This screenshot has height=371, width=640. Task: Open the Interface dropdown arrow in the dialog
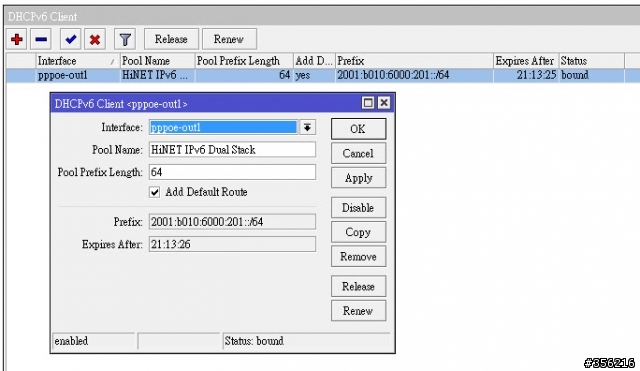307,127
